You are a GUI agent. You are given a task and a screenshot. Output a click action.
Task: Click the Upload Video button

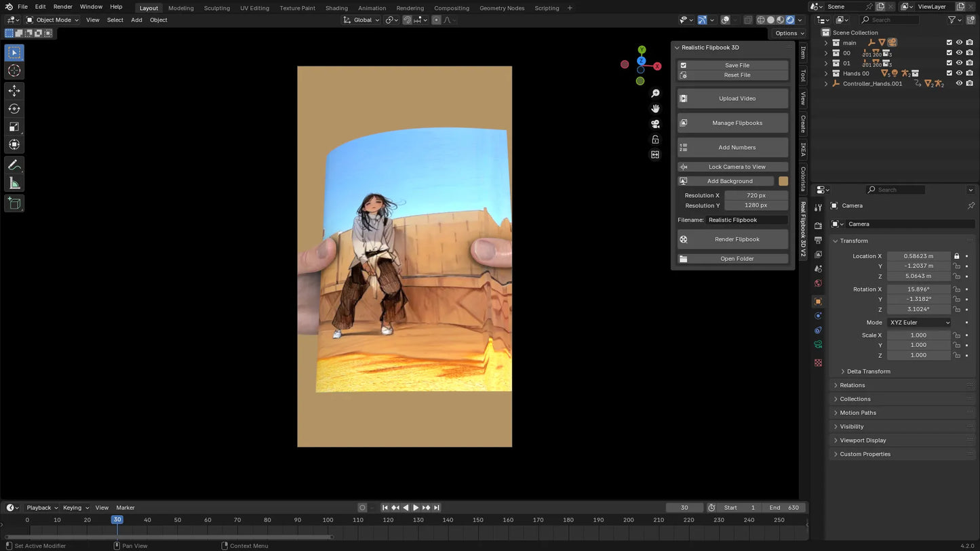click(732, 98)
